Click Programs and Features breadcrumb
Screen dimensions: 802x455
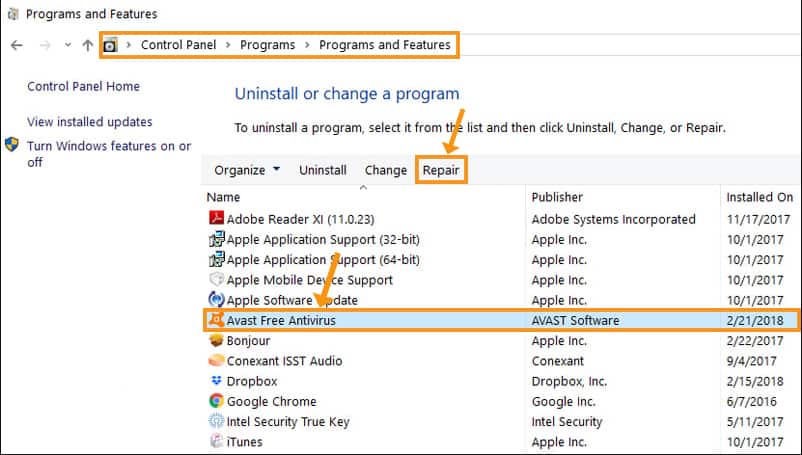pyautogui.click(x=385, y=45)
